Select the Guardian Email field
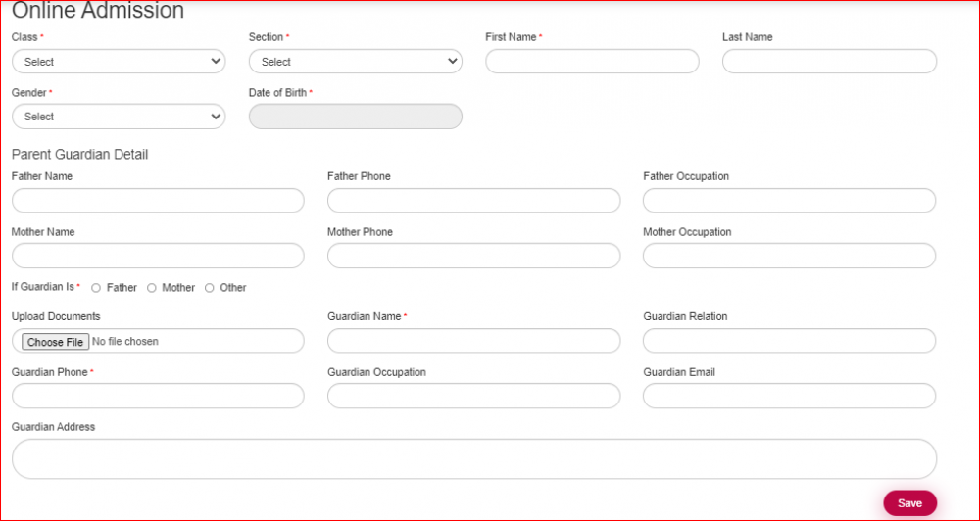This screenshot has height=521, width=980. pos(789,396)
